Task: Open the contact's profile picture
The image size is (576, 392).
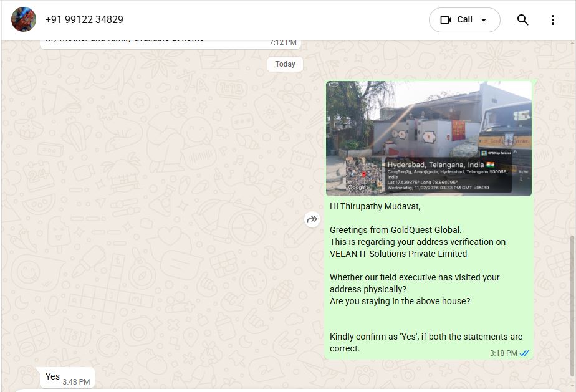Action: [x=24, y=19]
